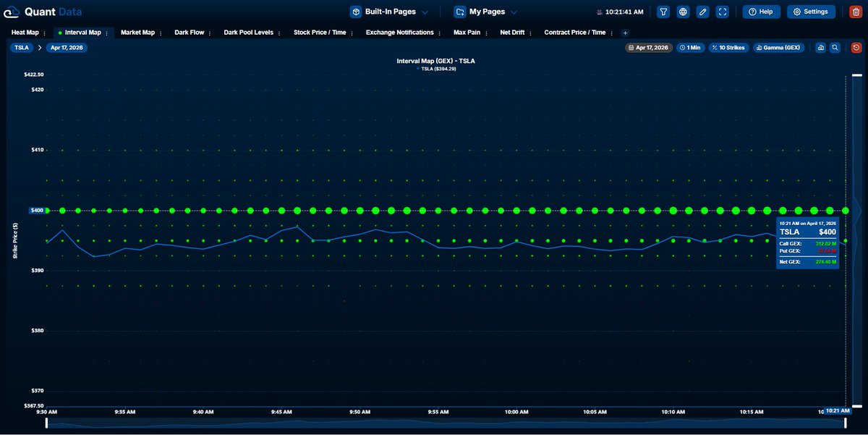This screenshot has height=435, width=868.
Task: Click the Help button
Action: pos(761,12)
